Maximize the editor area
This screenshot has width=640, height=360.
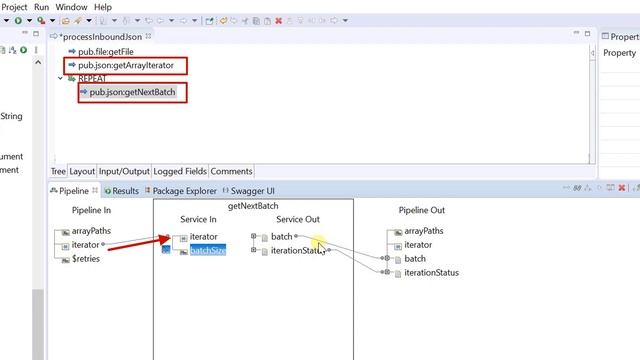pos(587,33)
